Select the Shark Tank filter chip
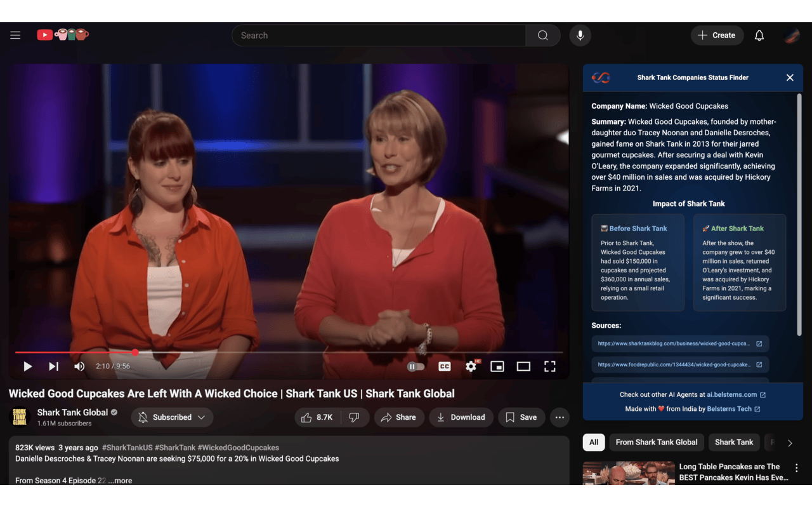The width and height of the screenshot is (812, 508). coord(734,443)
